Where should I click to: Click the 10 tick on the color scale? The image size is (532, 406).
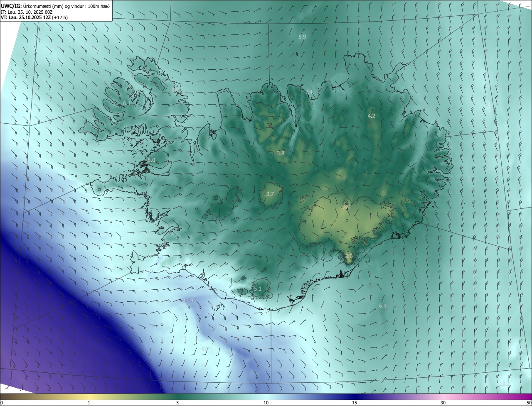tap(266, 403)
